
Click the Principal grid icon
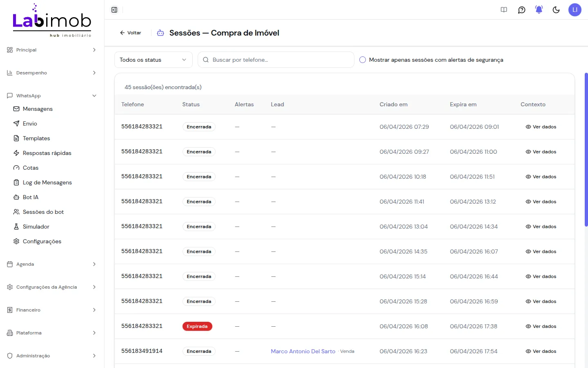click(x=10, y=50)
